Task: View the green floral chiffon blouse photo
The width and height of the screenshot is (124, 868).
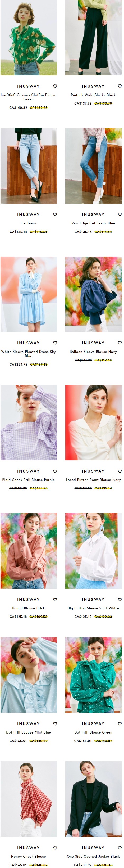Action: click(29, 38)
